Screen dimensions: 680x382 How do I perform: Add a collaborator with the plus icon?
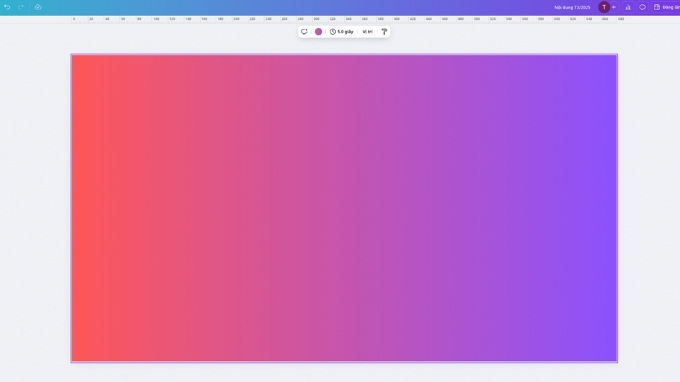pos(614,7)
